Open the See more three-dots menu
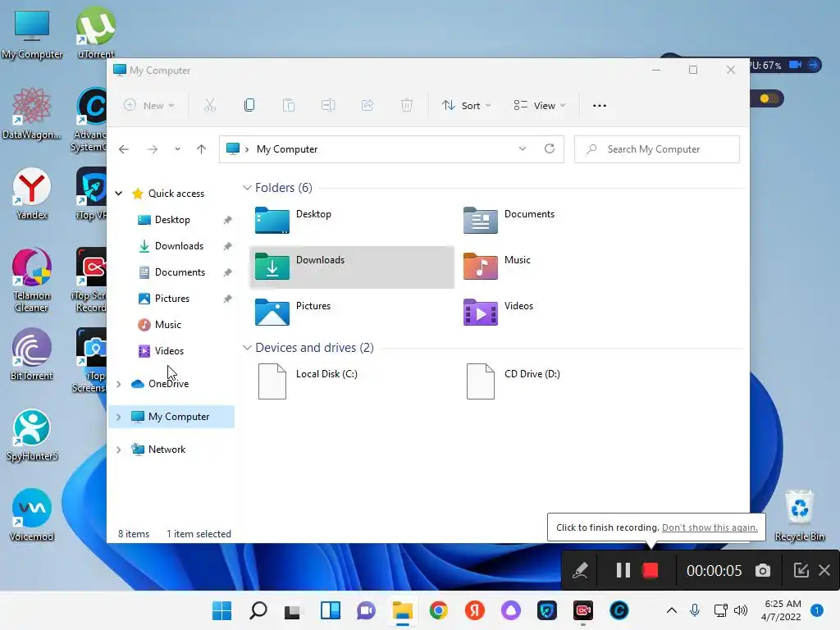Viewport: 840px width, 630px height. pos(600,106)
